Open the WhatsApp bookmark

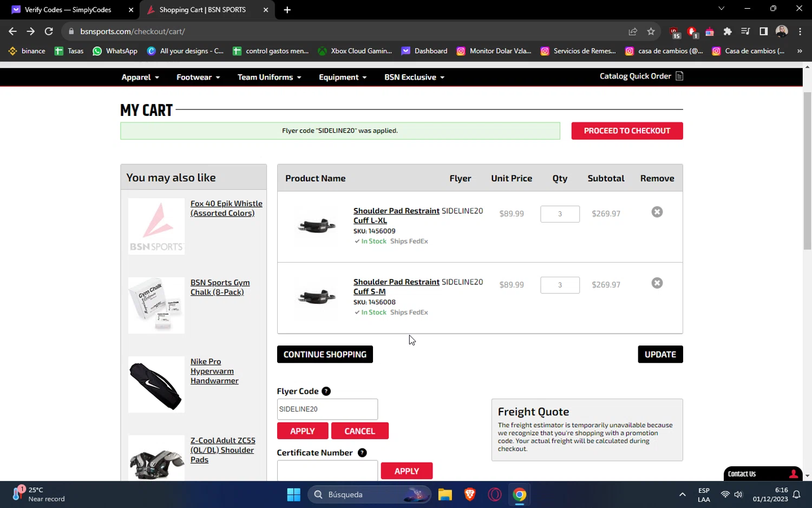coord(115,51)
